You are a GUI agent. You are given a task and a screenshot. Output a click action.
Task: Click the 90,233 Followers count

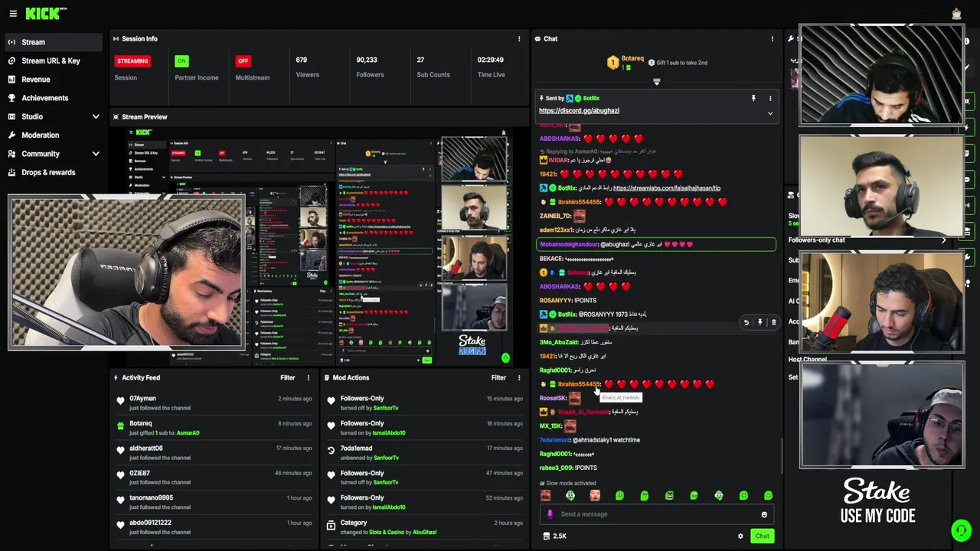pos(367,60)
